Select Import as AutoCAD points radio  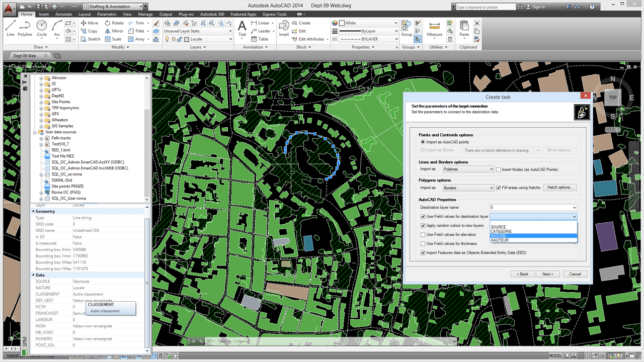tap(423, 142)
